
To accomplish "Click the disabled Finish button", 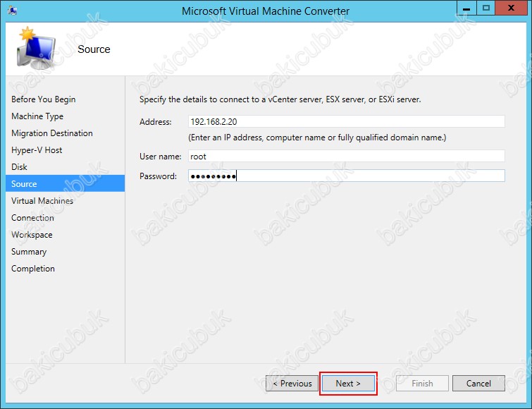I will click(x=422, y=383).
